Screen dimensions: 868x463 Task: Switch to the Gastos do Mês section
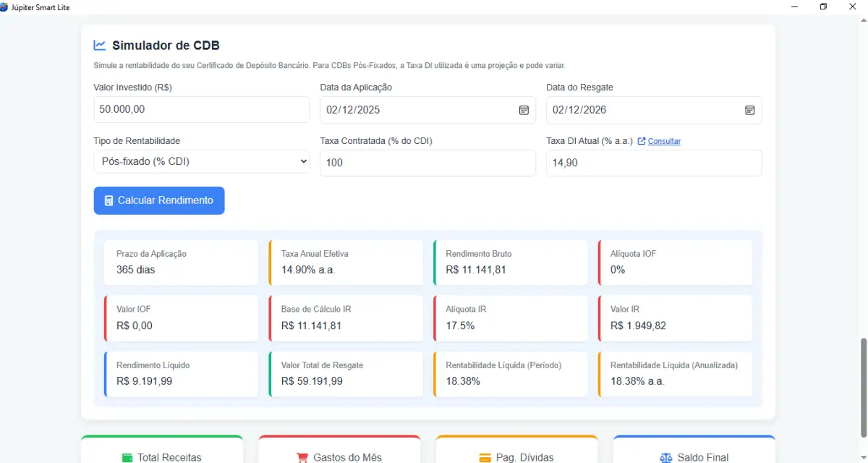(x=339, y=452)
